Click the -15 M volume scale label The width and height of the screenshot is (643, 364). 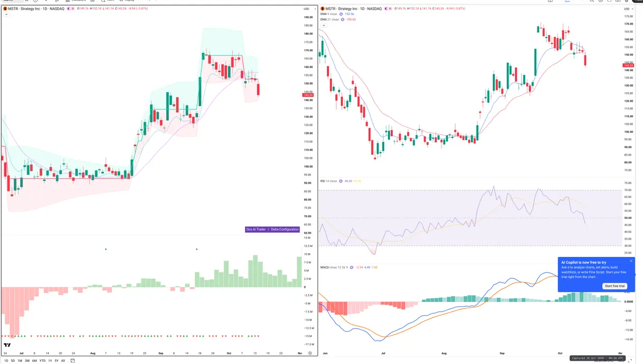(308, 336)
